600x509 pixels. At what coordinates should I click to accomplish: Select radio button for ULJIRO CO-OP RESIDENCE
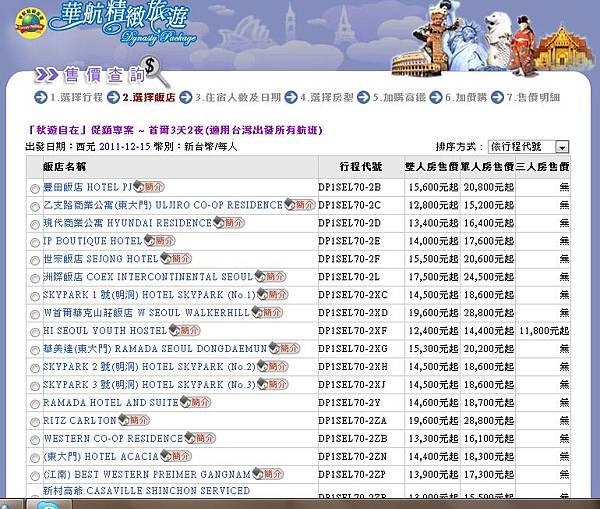coord(35,207)
